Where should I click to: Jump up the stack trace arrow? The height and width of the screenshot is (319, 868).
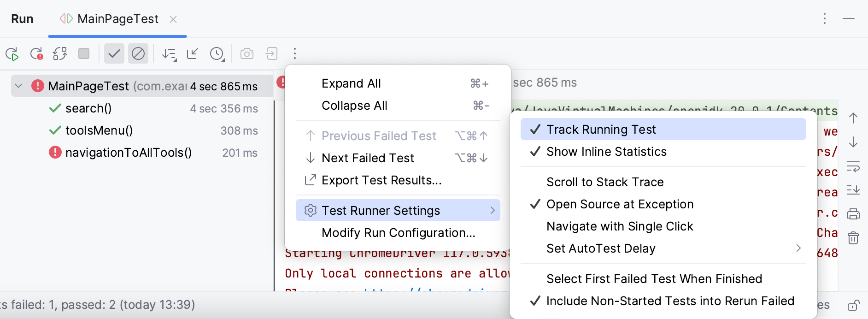click(x=853, y=118)
